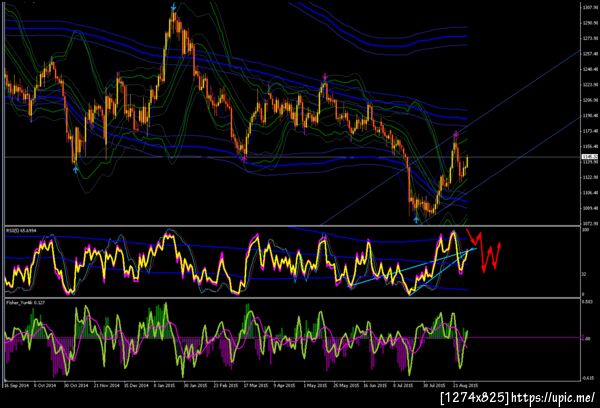Click the 21 Nov 2014 date label
This screenshot has height=408, width=600.
tap(106, 385)
